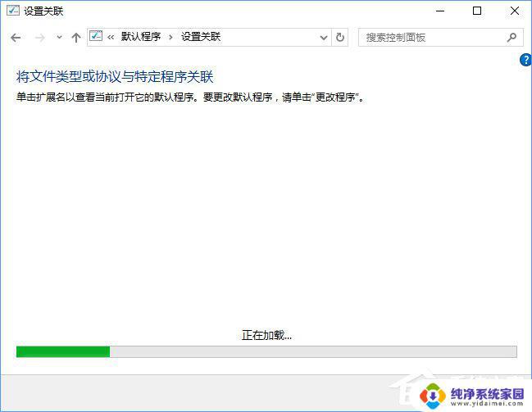Go back with the left arrow button
The height and width of the screenshot is (412, 532).
pyautogui.click(x=16, y=38)
